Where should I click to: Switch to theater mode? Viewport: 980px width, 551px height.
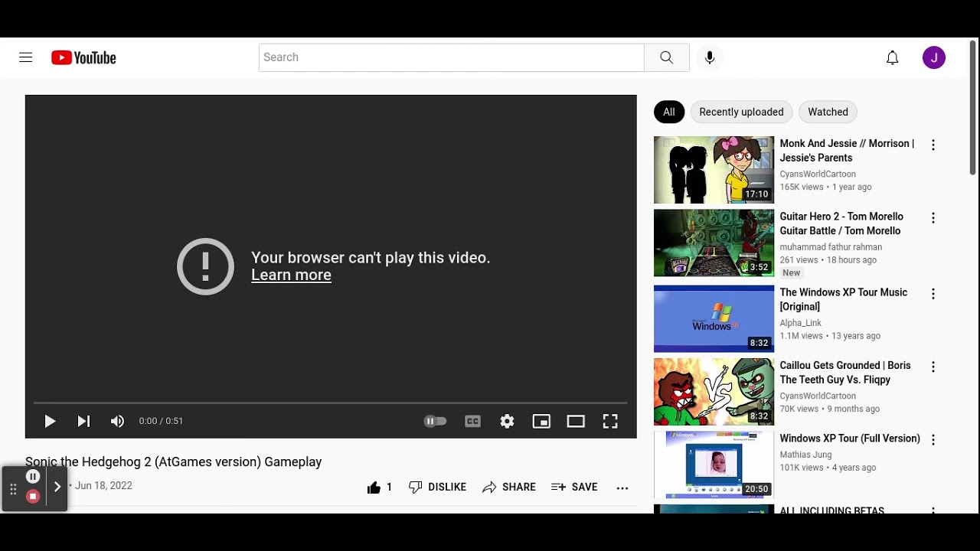(576, 421)
